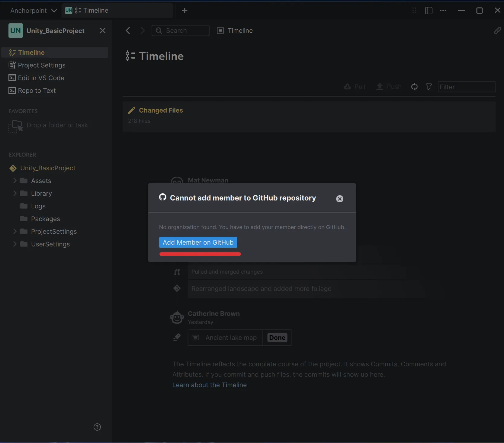Click the Edit in VS Code icon
This screenshot has width=504, height=443.
click(12, 78)
